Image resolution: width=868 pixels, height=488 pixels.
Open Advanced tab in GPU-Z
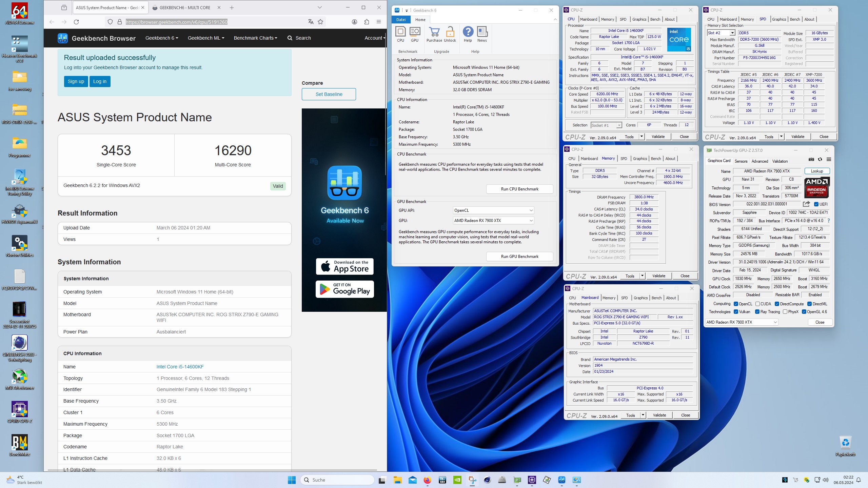[759, 161]
